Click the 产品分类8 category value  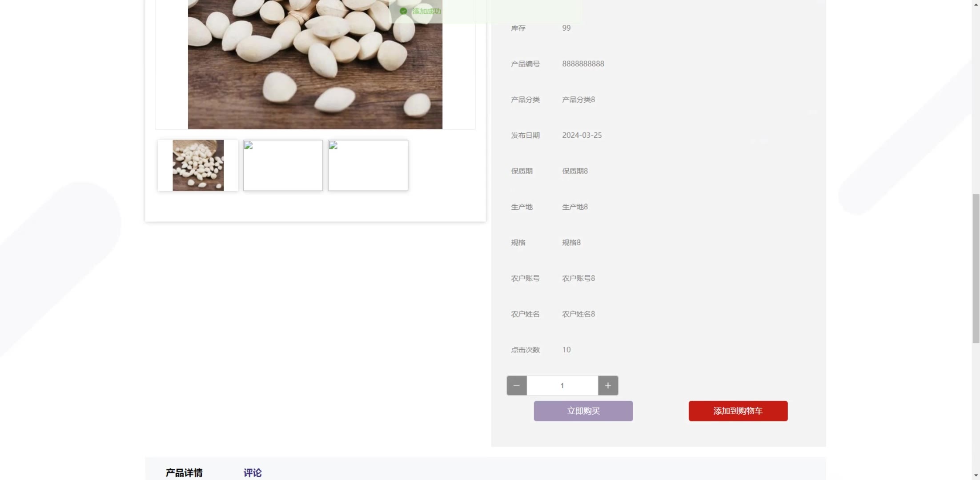coord(578,100)
